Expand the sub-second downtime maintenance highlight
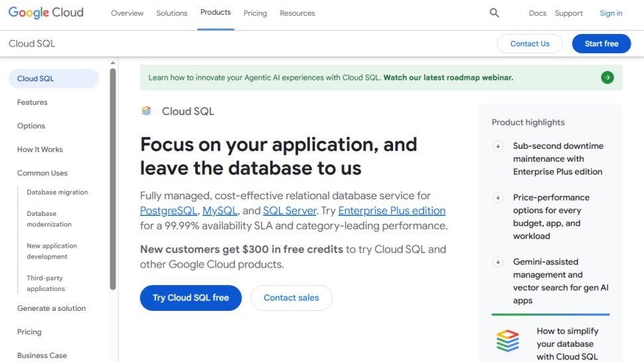644x362 pixels. 498,146
